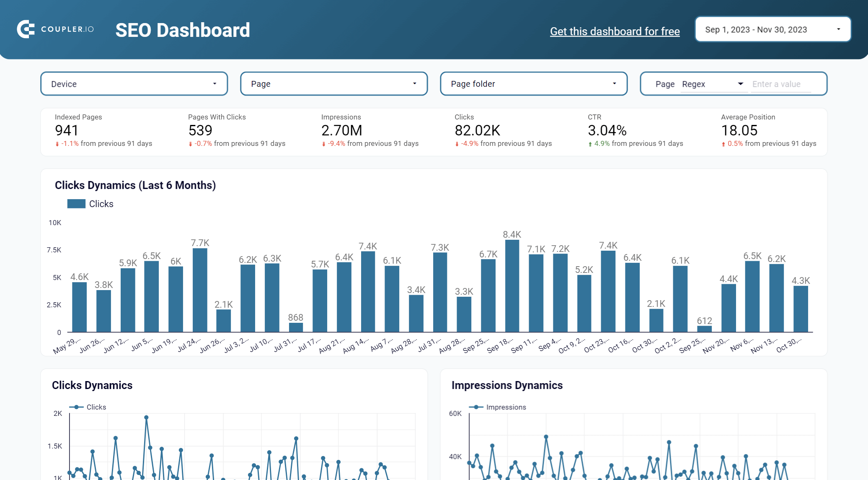Image resolution: width=868 pixels, height=480 pixels.
Task: Click the bar labeled 3.4K
Action: pyautogui.click(x=416, y=314)
